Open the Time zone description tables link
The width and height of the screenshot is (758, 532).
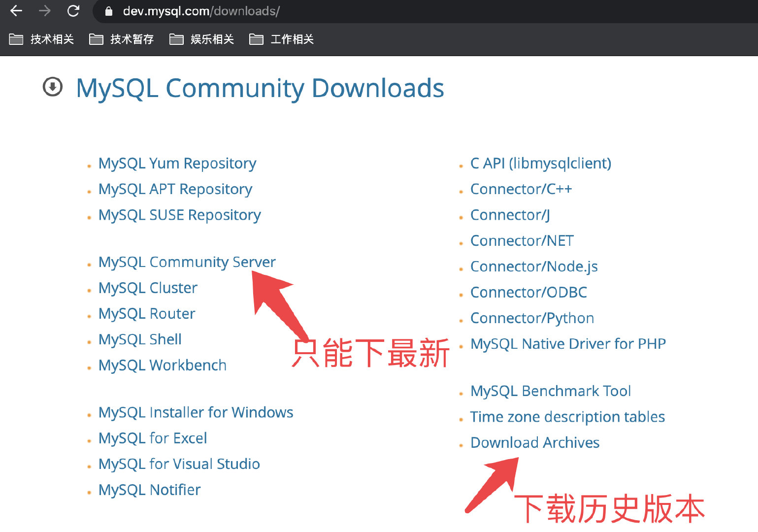567,417
